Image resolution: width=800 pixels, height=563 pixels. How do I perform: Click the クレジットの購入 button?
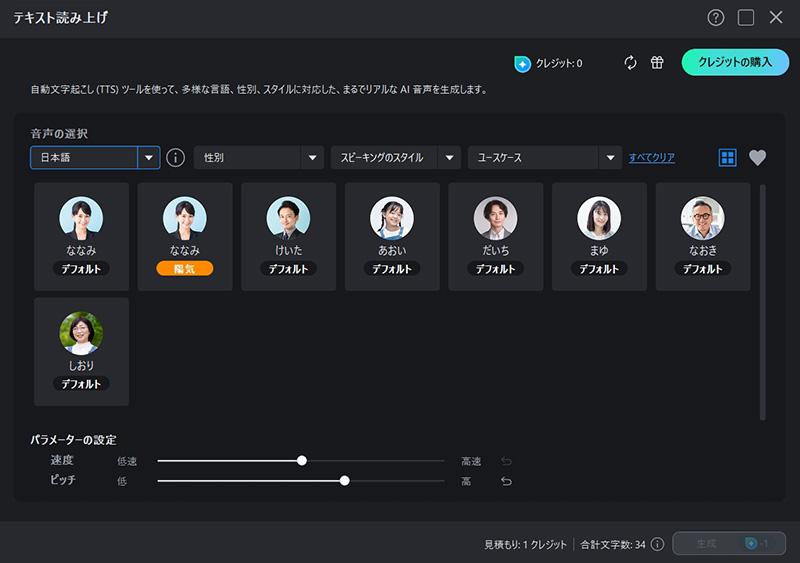735,62
